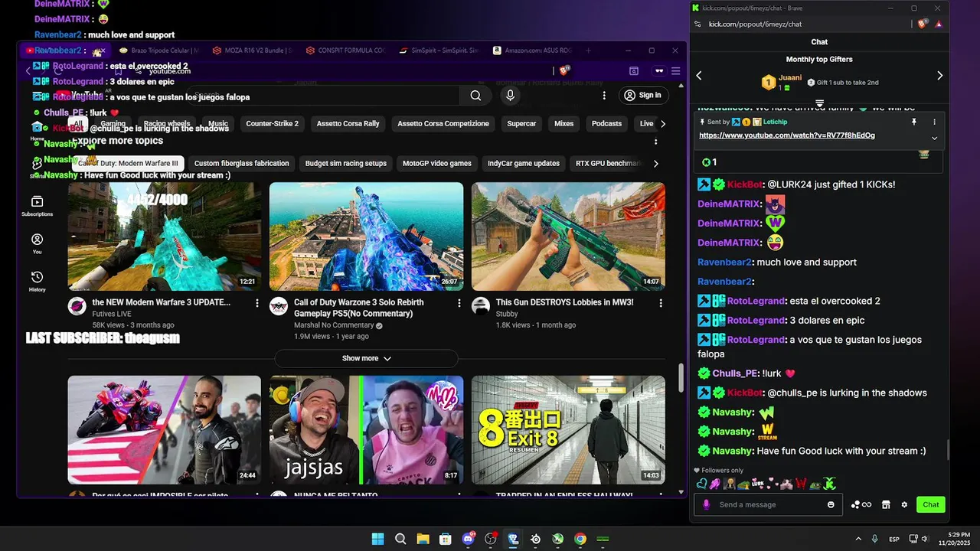Open the Exit 8 video thumbnail
The image size is (980, 551).
[568, 429]
